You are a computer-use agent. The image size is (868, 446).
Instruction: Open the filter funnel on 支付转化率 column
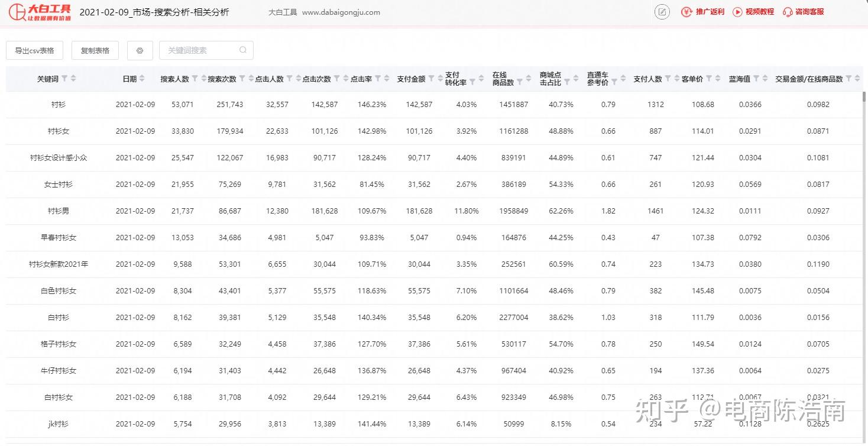(472, 81)
